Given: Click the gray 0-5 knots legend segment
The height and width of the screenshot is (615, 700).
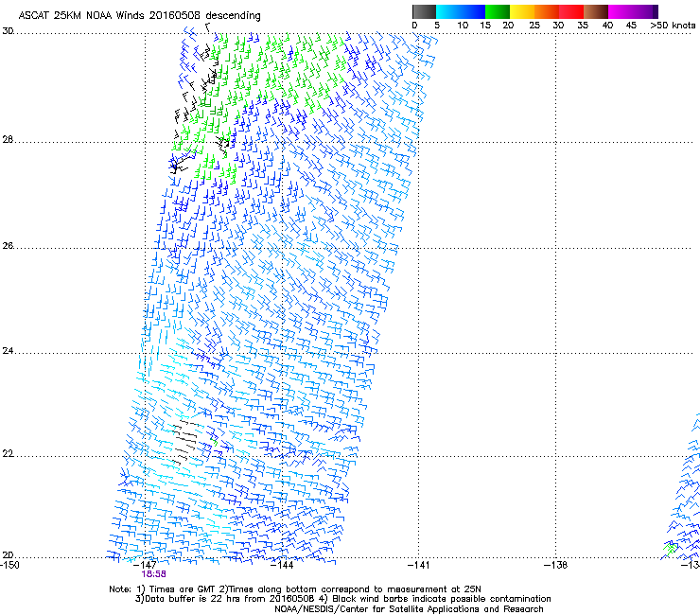Looking at the screenshot, I should point(424,11).
